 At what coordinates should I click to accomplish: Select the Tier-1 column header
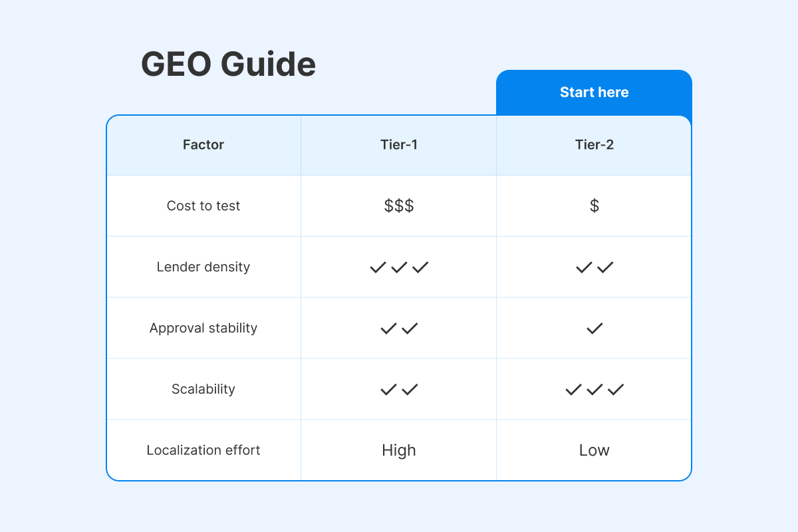(399, 145)
